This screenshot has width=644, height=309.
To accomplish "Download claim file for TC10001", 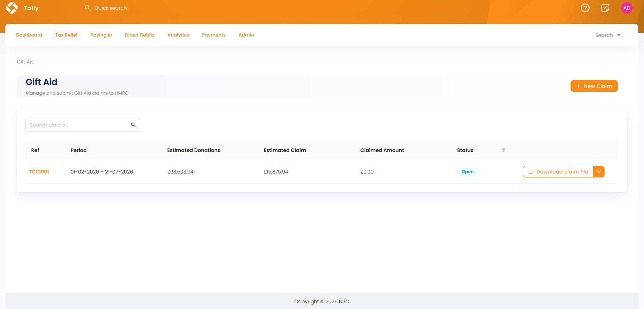I will point(558,172).
